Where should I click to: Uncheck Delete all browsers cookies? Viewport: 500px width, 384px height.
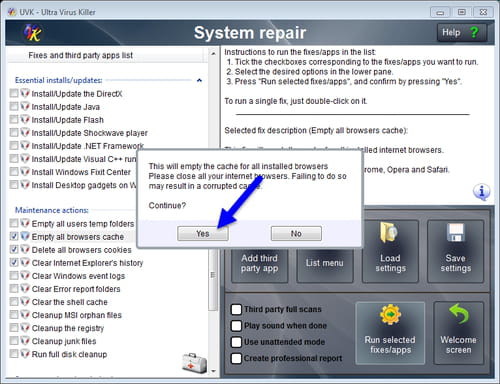pyautogui.click(x=14, y=250)
